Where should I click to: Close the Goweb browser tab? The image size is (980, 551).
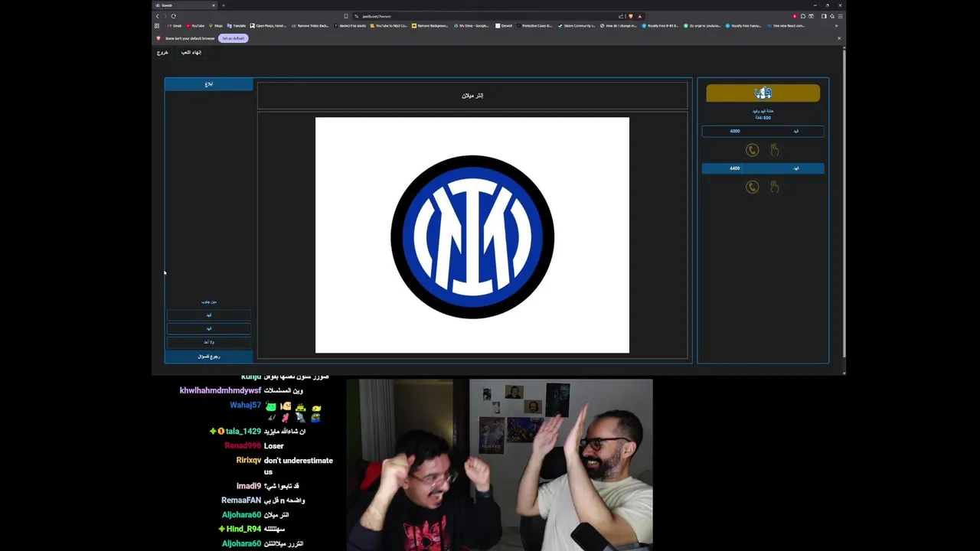coord(214,5)
